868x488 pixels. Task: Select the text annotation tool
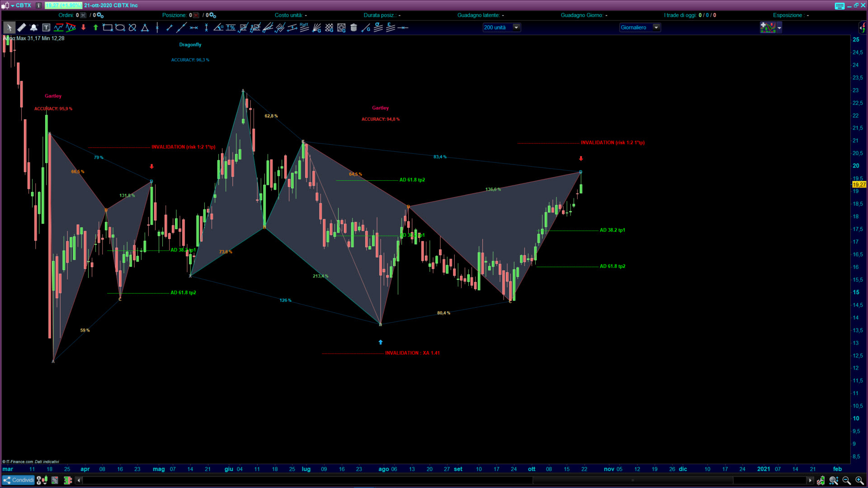46,28
